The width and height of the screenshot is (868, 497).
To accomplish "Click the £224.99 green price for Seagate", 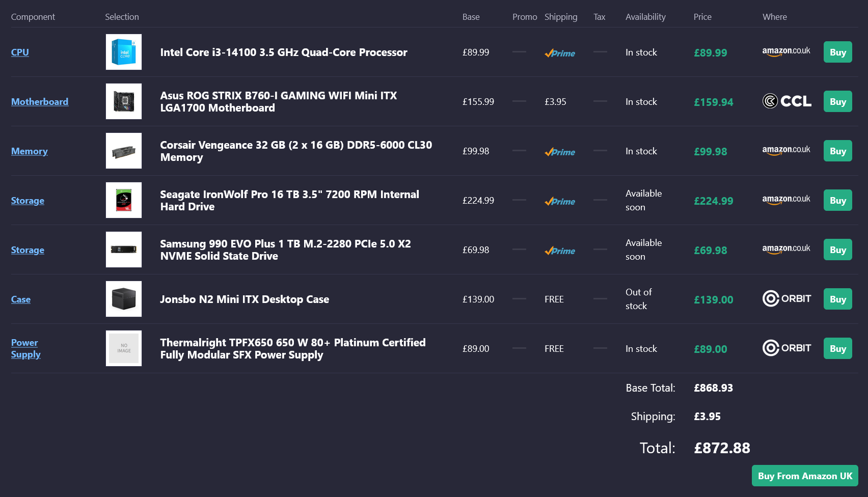I will coord(714,201).
